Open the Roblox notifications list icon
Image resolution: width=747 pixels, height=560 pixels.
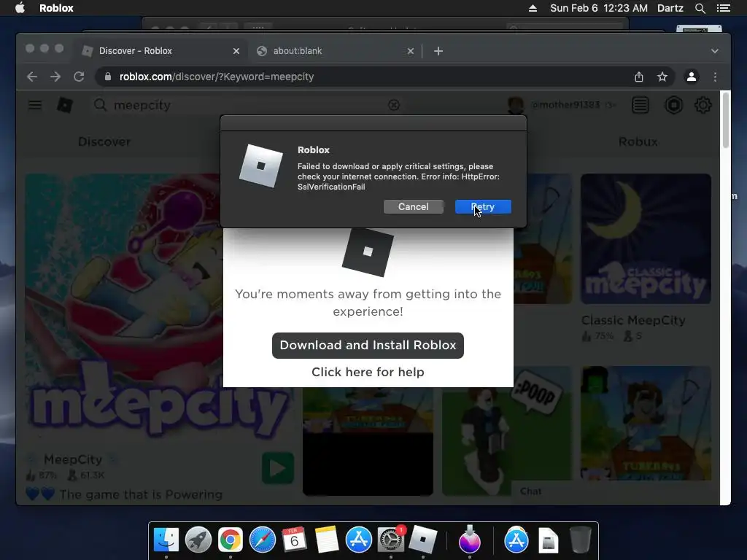click(x=640, y=105)
